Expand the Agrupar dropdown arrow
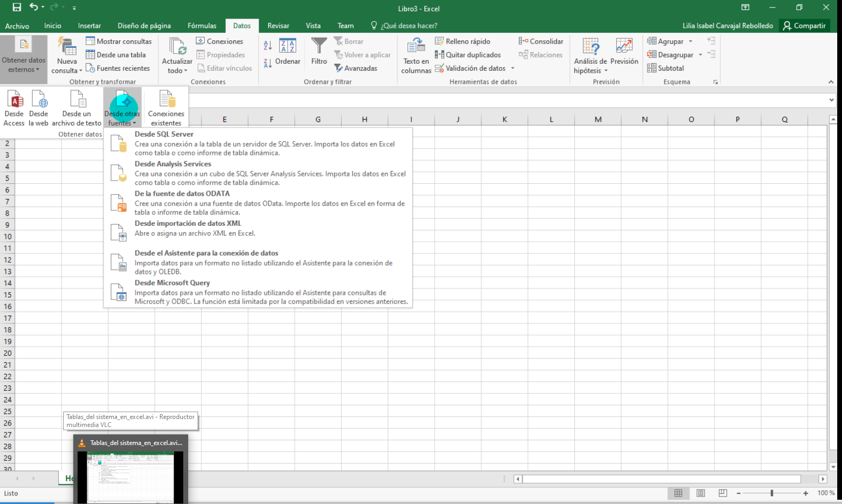Viewport: 842px width, 504px height. (691, 41)
